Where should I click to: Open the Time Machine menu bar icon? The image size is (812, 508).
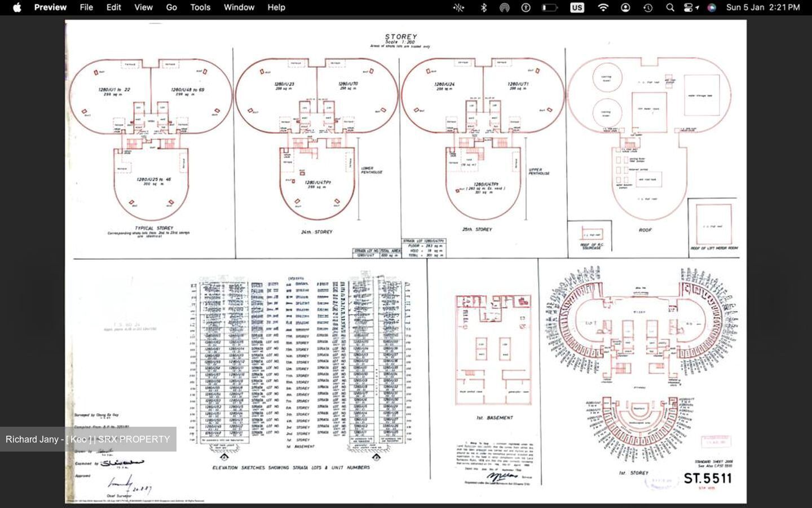click(x=648, y=7)
